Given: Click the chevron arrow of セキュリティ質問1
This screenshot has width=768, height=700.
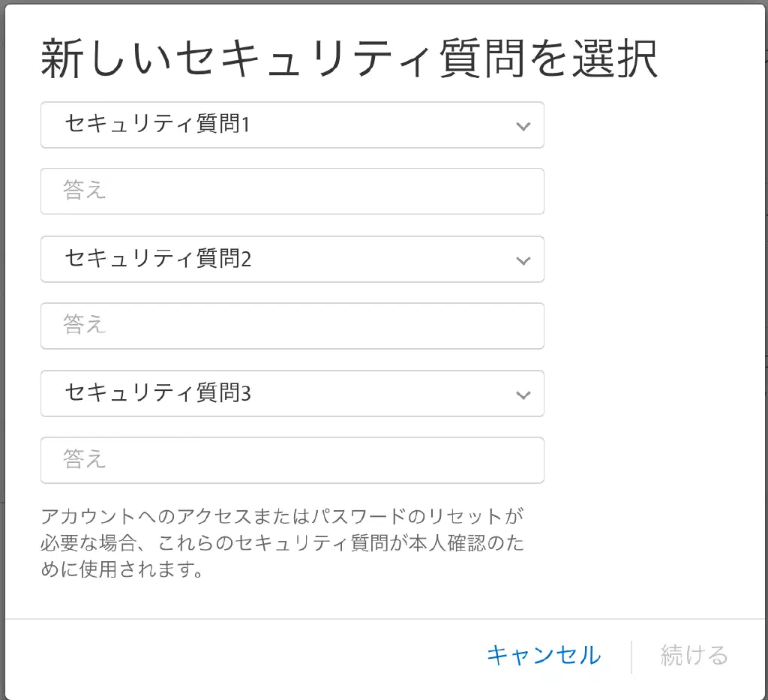Looking at the screenshot, I should click(523, 126).
